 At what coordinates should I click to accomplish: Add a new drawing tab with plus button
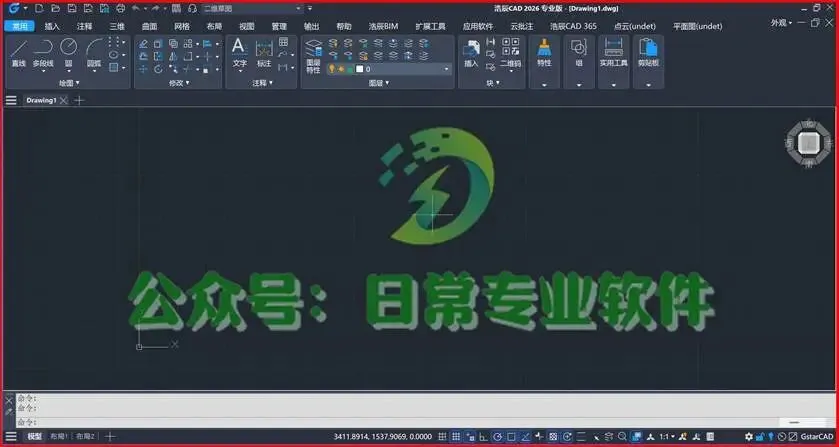79,100
